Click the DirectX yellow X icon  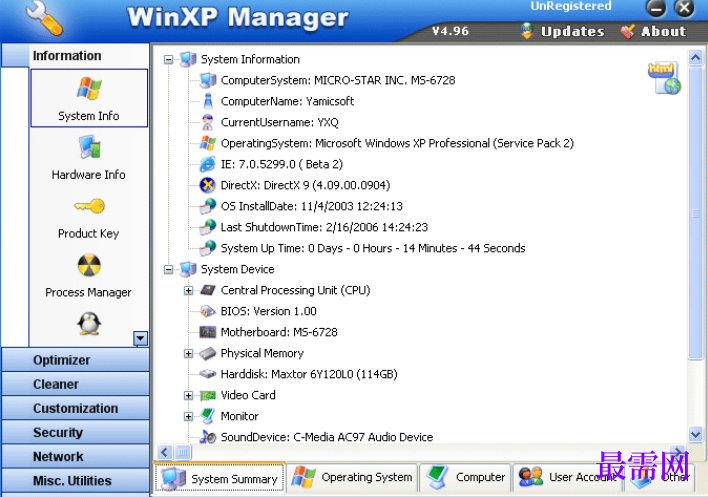point(208,185)
